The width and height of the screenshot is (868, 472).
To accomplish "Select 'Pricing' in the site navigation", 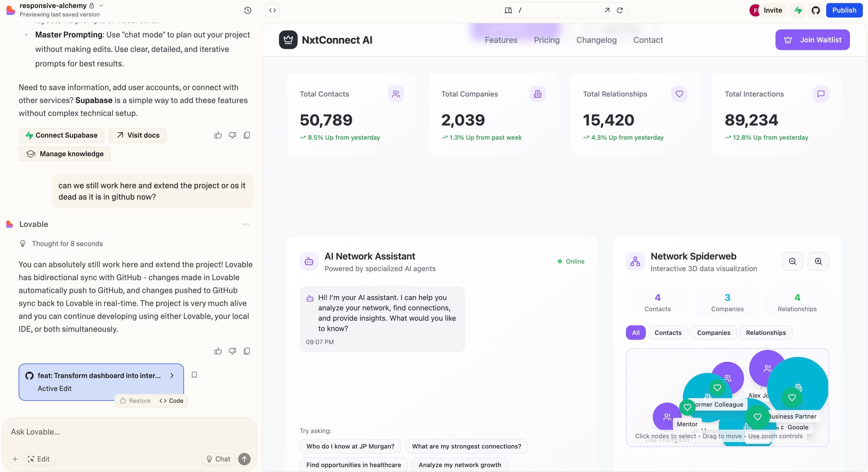I will pos(546,40).
